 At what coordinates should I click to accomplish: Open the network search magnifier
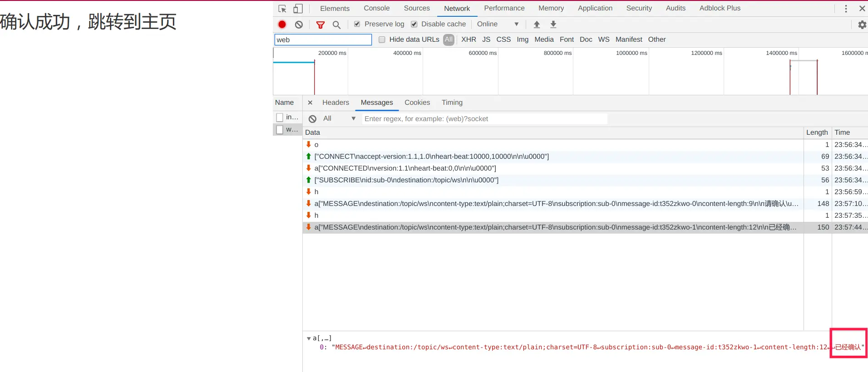pyautogui.click(x=336, y=24)
